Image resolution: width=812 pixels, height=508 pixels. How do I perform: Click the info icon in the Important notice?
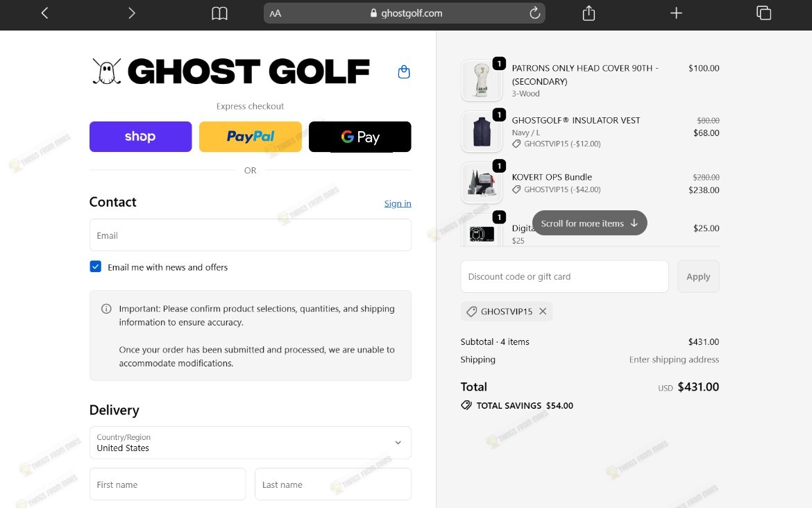(x=106, y=309)
